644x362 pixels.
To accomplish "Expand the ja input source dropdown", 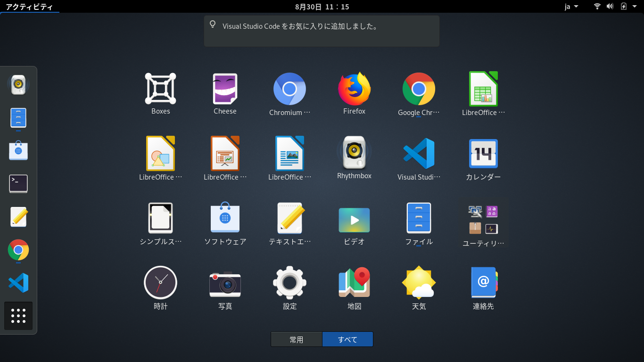I will [571, 7].
